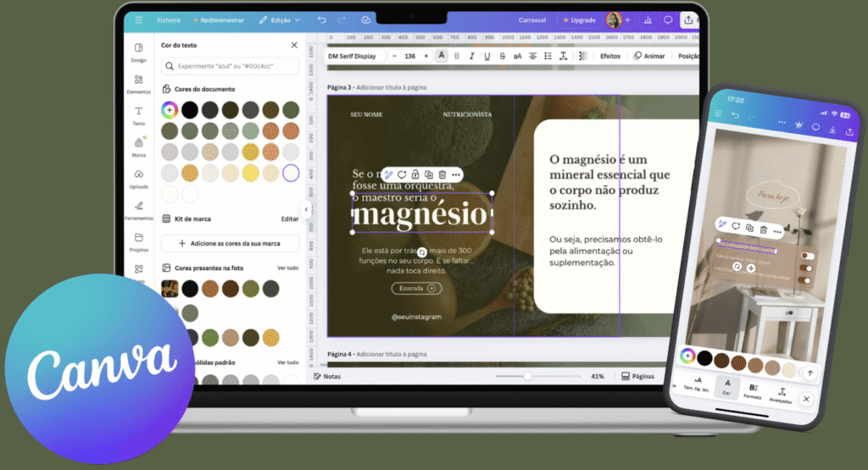Apply bulleted list formatting
The height and width of the screenshot is (470, 868).
point(548,56)
